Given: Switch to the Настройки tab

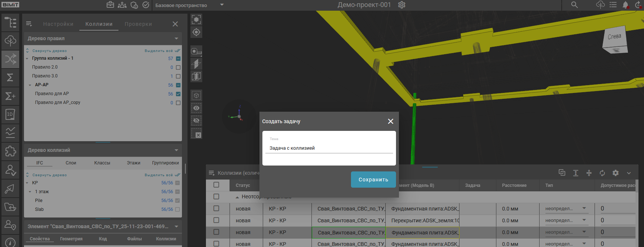Looking at the screenshot, I should 58,24.
